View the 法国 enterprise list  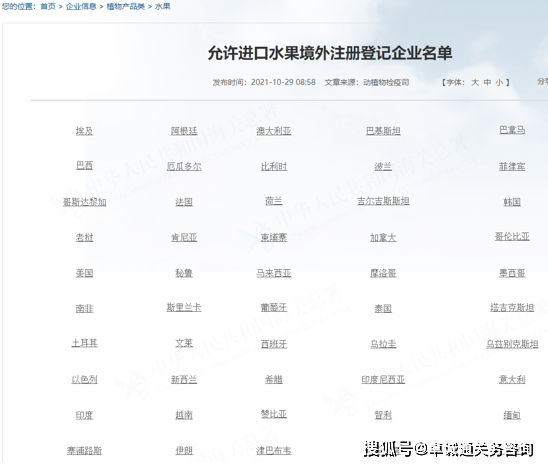click(184, 202)
